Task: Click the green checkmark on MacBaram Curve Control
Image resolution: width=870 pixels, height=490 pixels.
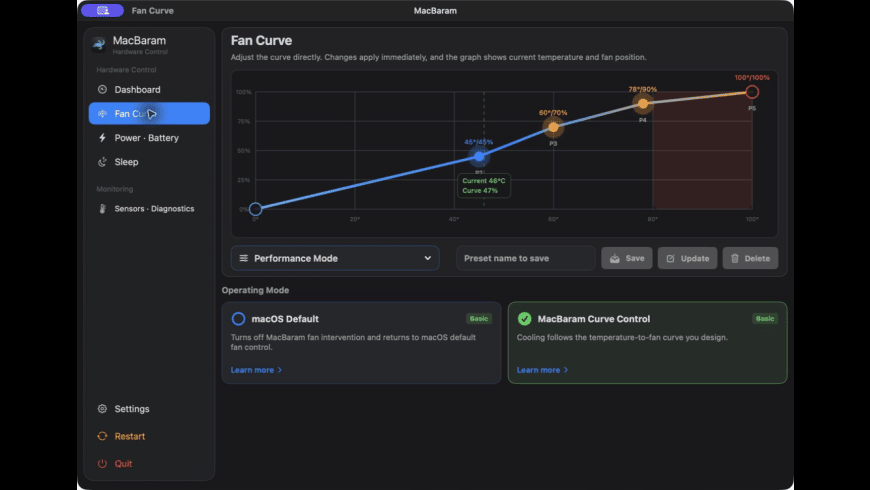Action: point(524,319)
